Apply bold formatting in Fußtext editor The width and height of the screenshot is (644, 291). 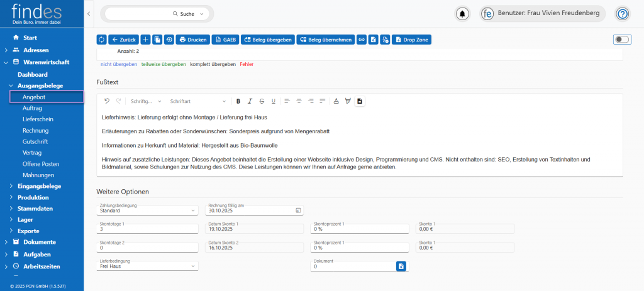pos(238,101)
